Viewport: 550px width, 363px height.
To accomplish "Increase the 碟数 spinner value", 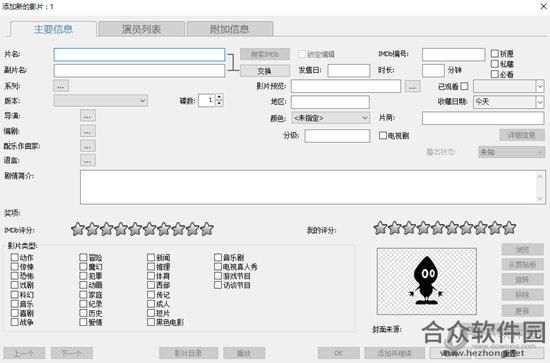I will point(219,97).
